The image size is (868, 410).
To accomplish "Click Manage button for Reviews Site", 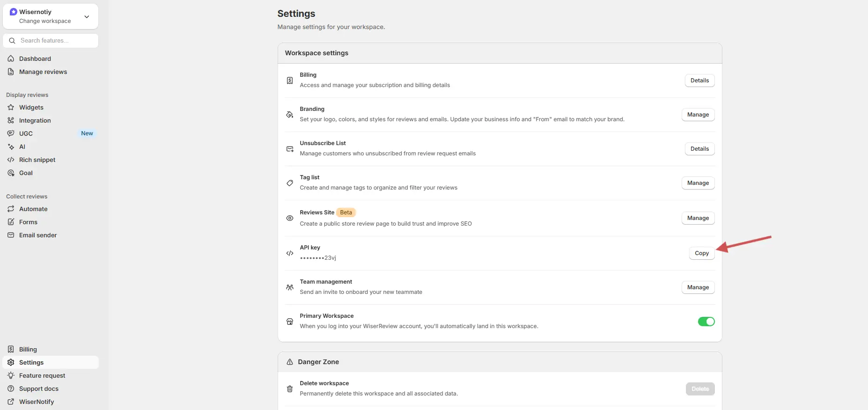I will (x=698, y=218).
